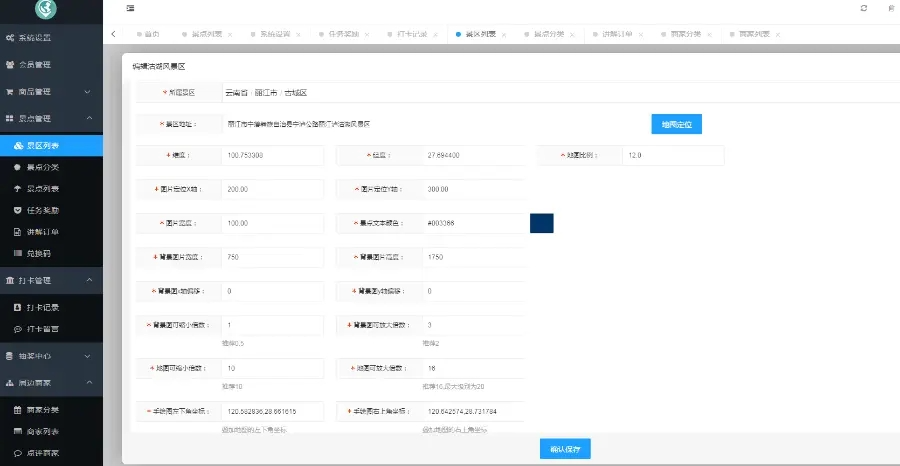The image size is (900, 466).
Task: Close the 讲解订单 tab
Action: point(641,34)
